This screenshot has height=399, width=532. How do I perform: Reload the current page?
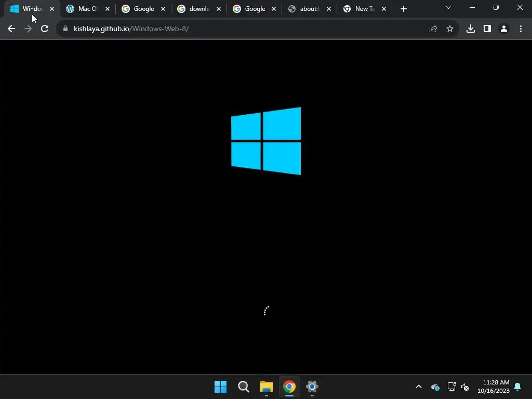click(45, 29)
